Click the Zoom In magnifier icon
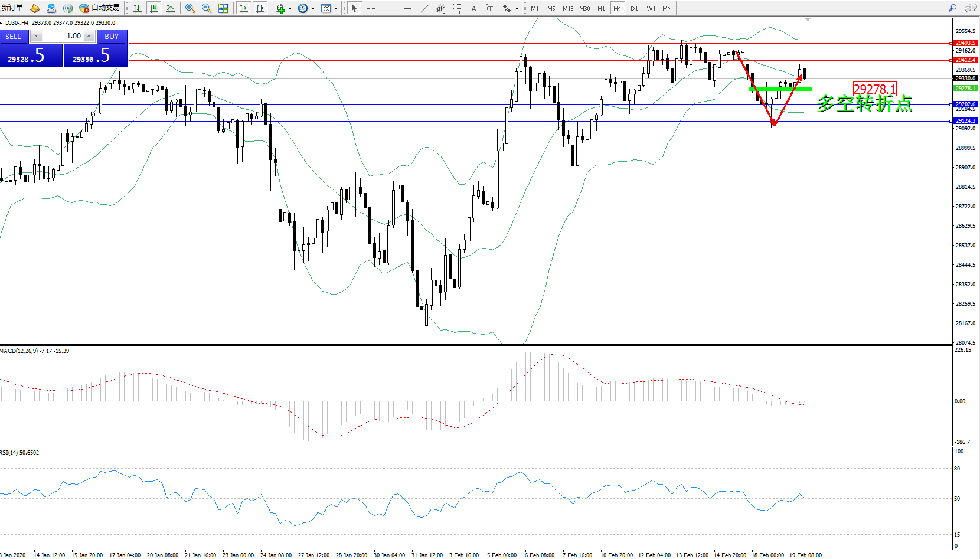This screenshot has height=559, width=980. 190,8
